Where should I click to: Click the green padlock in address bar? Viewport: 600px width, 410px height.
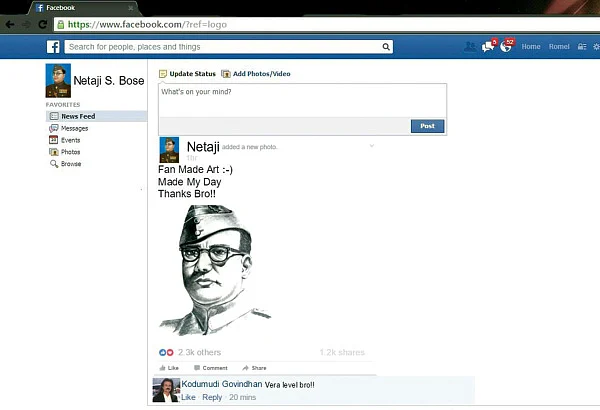tap(60, 25)
